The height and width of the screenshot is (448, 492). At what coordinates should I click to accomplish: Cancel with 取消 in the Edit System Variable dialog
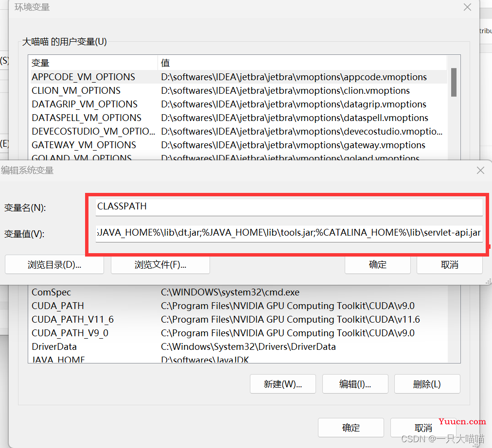449,265
